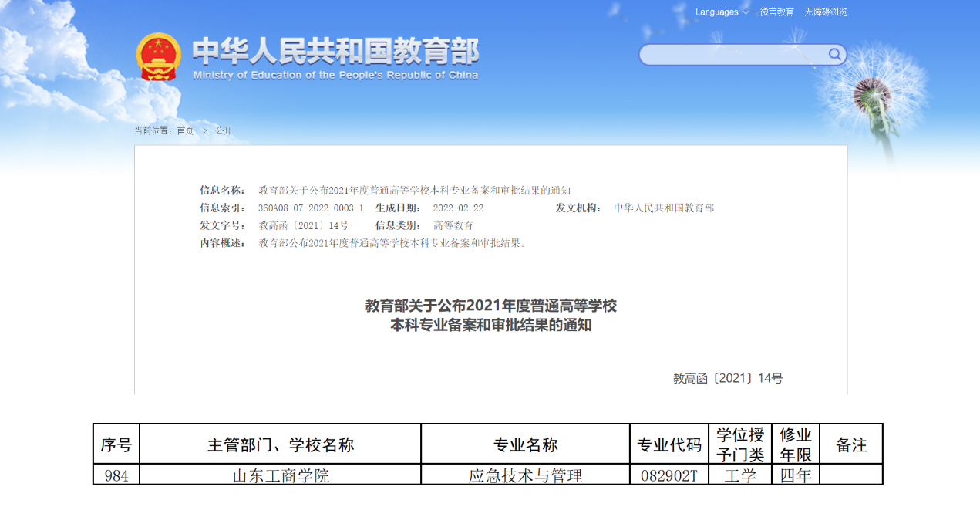Click the 学位授予门类 column header
The height and width of the screenshot is (507, 980).
740,444
